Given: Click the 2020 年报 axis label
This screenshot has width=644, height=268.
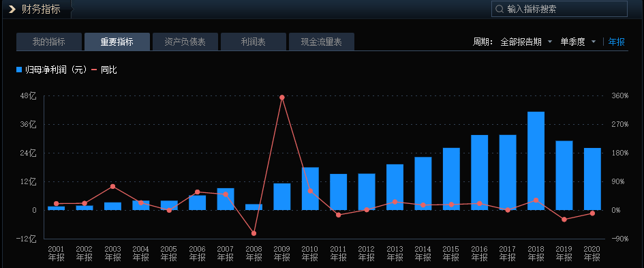Looking at the screenshot, I should 592,253.
